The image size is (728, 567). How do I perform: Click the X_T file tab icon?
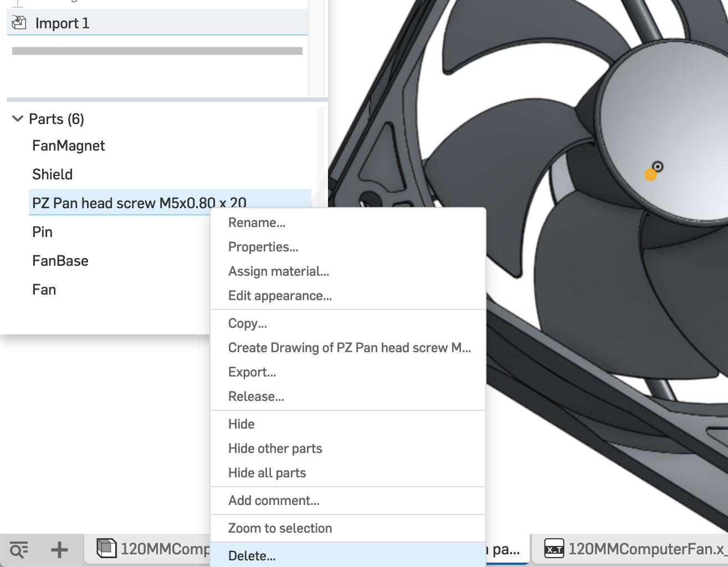pos(554,549)
